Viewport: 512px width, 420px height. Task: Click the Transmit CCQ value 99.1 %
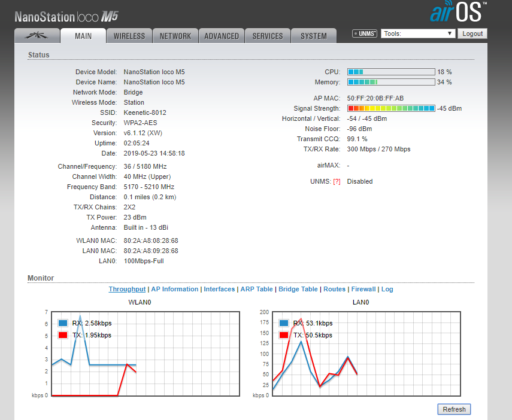[358, 139]
